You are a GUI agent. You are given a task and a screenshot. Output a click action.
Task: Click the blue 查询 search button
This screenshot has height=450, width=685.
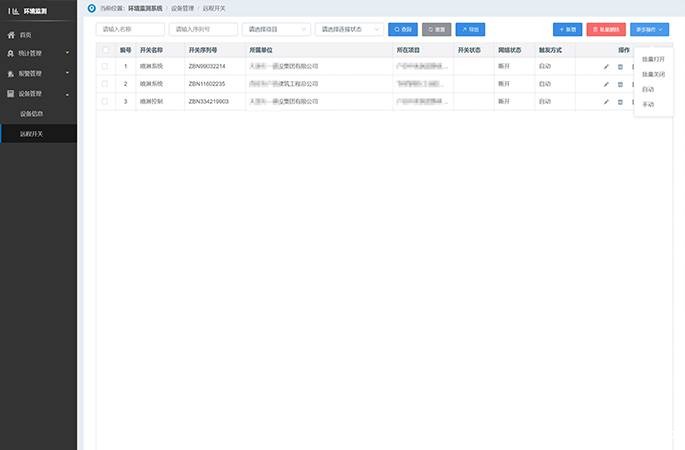[402, 30]
